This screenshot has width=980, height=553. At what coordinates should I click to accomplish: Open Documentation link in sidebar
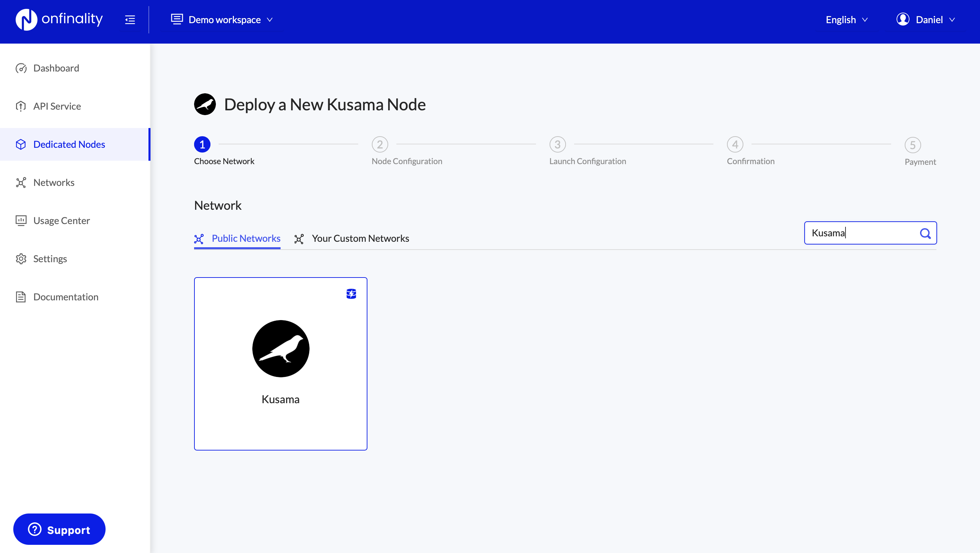point(65,297)
